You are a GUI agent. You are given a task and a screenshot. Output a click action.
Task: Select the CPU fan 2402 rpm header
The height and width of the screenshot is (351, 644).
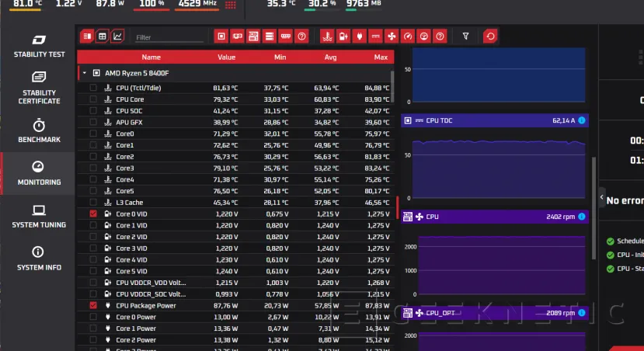click(495, 217)
